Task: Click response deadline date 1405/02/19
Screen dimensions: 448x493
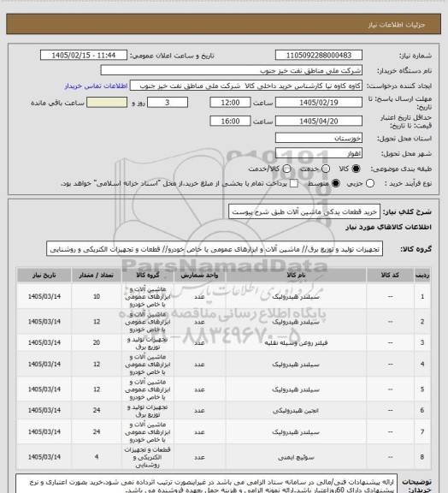Action: pyautogui.click(x=319, y=103)
